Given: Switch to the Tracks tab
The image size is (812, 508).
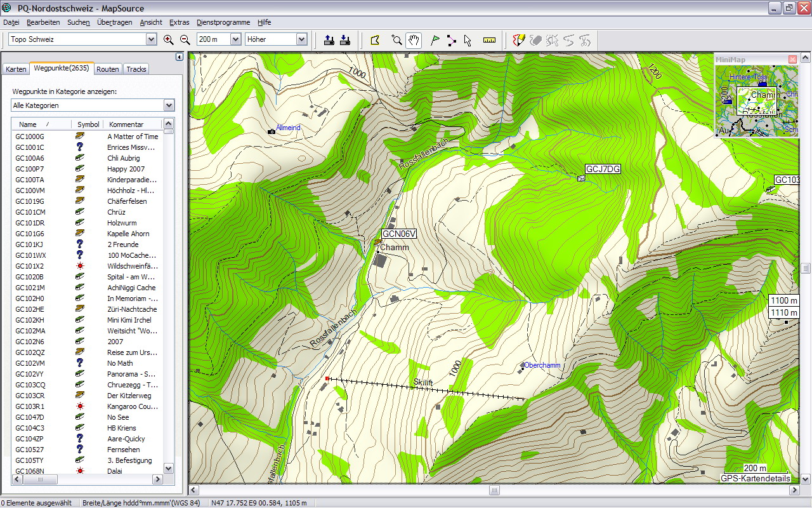Looking at the screenshot, I should [x=136, y=69].
